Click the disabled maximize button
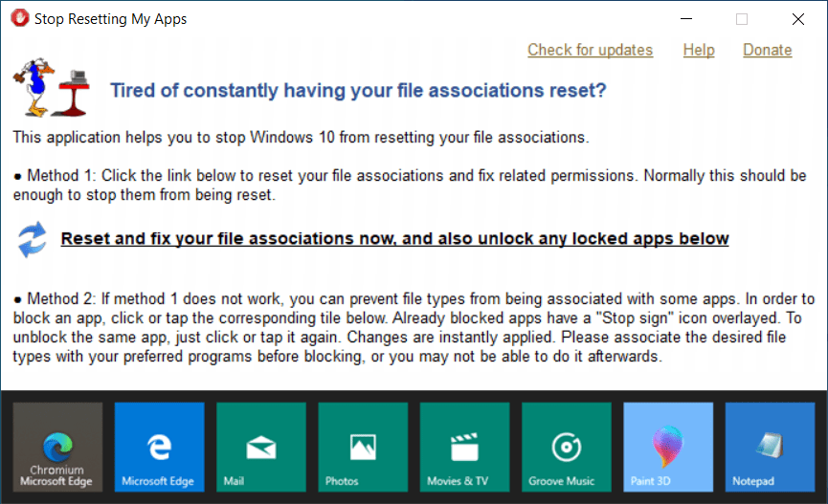Screen dimensions: 828x504 point(742,19)
